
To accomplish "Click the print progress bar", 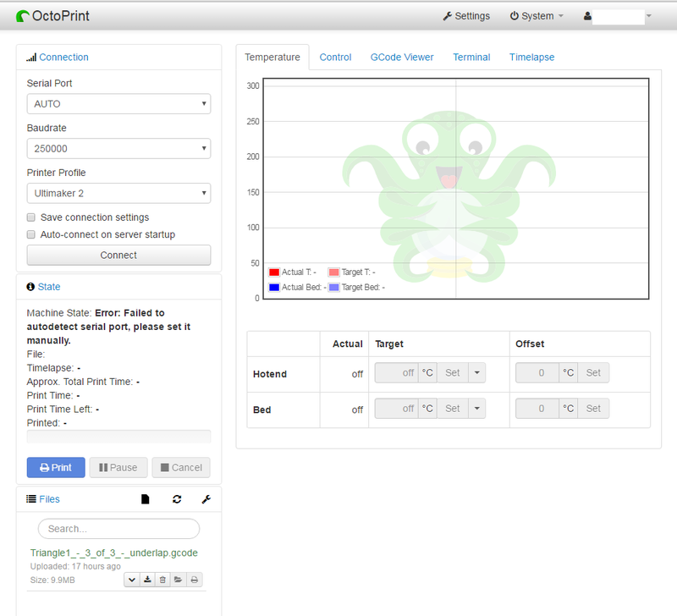I will [118, 437].
